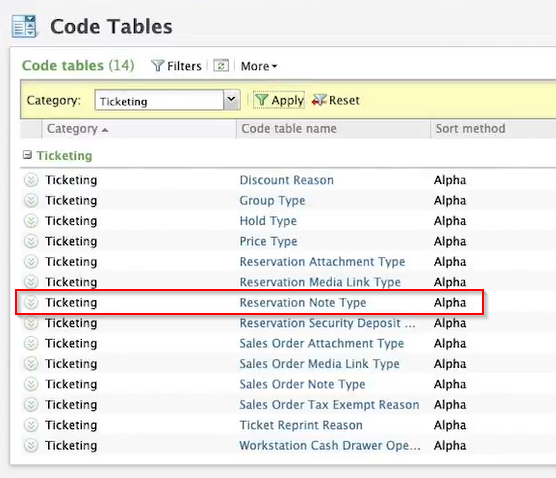556x478 pixels.
Task: Apply the Category filter
Action: 279,100
